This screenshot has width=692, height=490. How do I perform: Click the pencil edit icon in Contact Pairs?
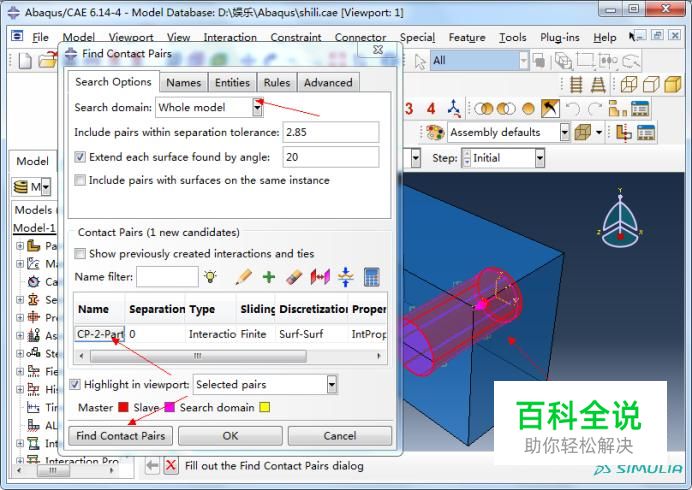point(243,277)
